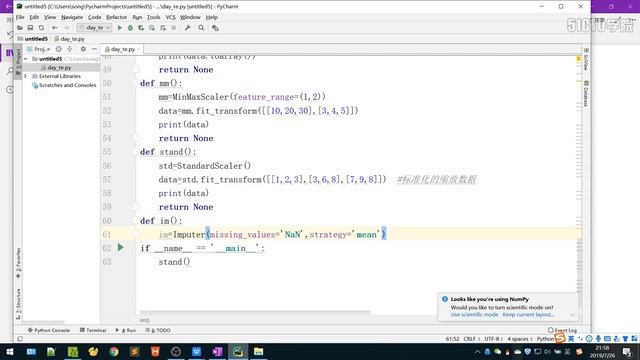Viewport: 640px width, 360px height.
Task: Toggle the Favorites side tool window button
Action: (18, 263)
